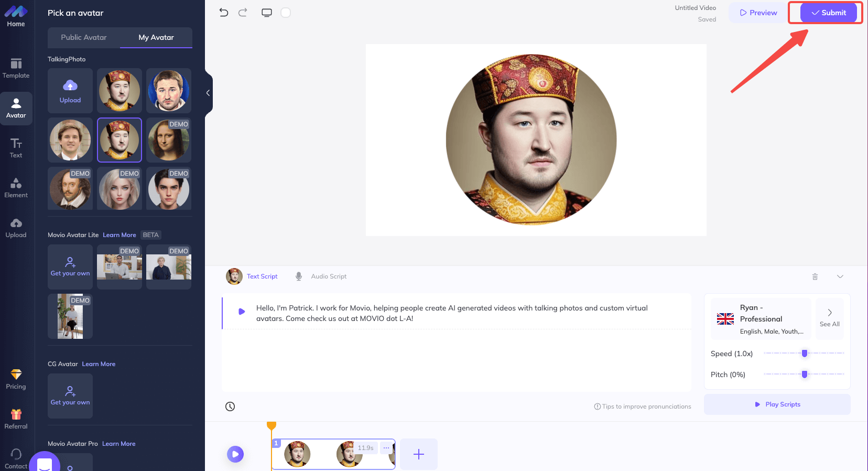Click the Untitled Video title
This screenshot has width=868, height=471.
coord(695,8)
